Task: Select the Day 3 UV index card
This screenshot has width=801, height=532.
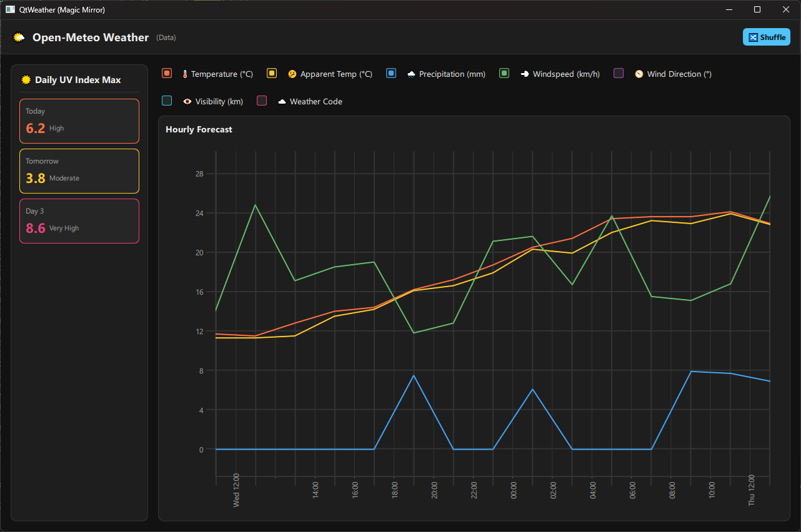Action: (x=79, y=221)
